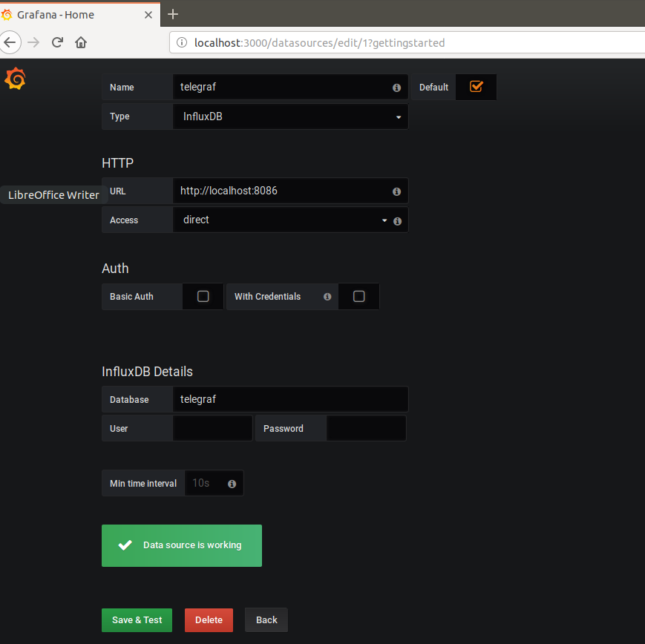
Task: Click the Min time interval label
Action: point(143,483)
